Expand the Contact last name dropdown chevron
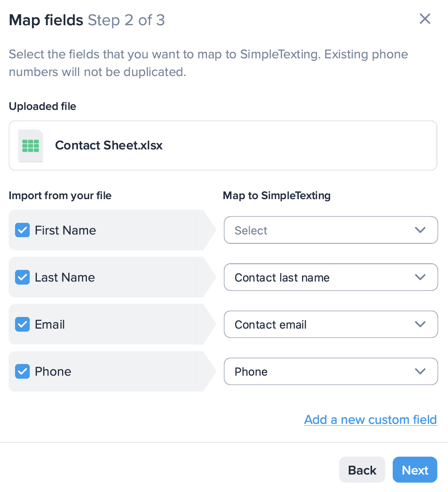This screenshot has width=448, height=492. coord(420,277)
